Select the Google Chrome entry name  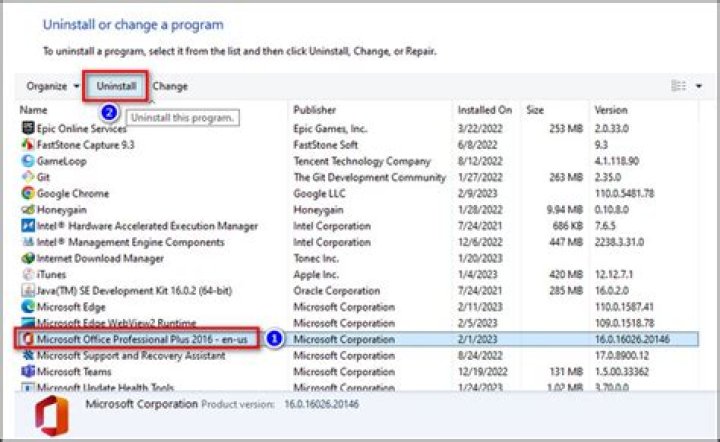click(73, 194)
